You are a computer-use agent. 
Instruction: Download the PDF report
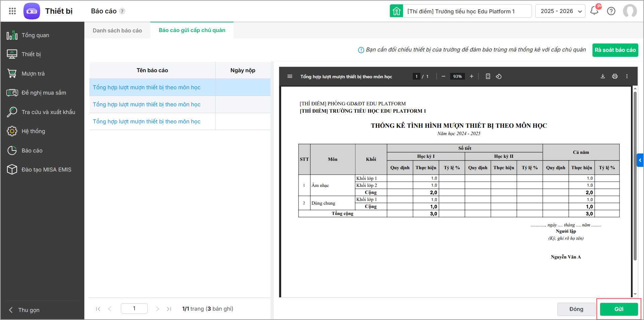602,76
